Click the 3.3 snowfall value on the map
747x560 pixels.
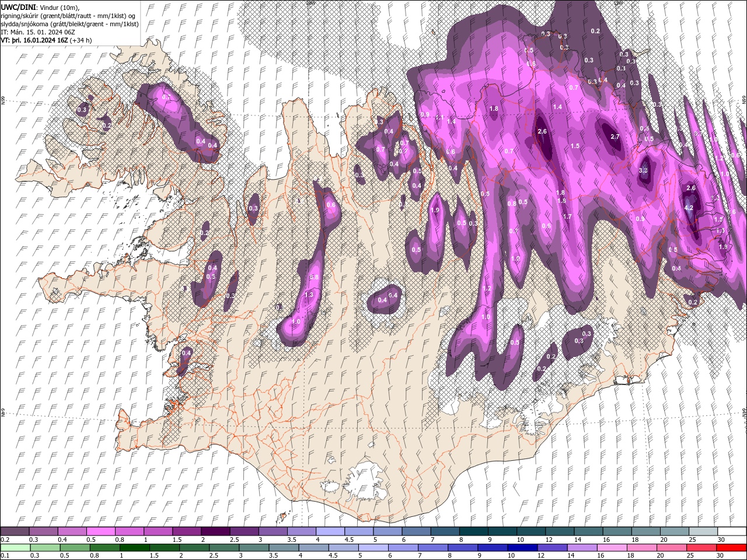(644, 170)
